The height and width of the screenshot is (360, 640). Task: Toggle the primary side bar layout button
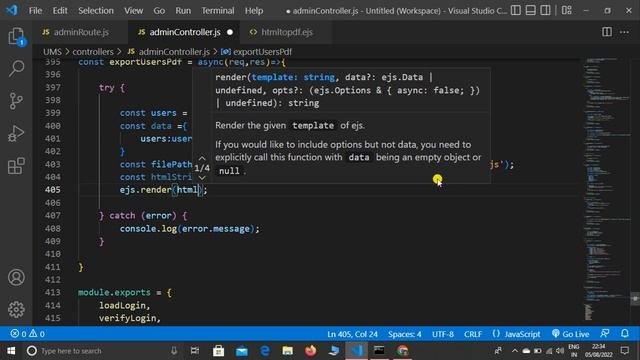(516, 10)
